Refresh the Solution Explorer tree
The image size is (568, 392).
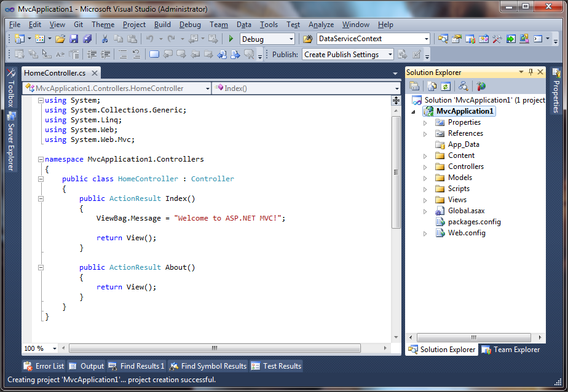[x=446, y=86]
